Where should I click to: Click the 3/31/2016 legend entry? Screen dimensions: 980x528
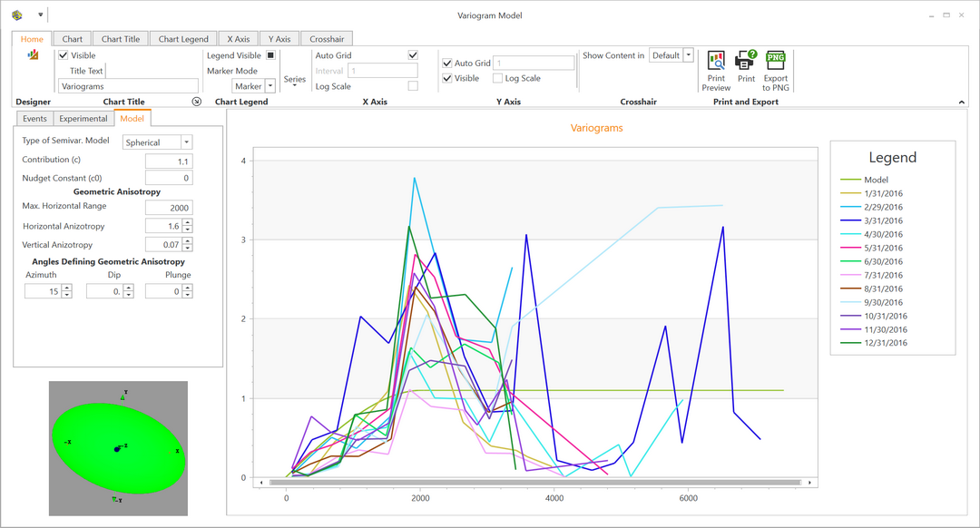tap(871, 220)
